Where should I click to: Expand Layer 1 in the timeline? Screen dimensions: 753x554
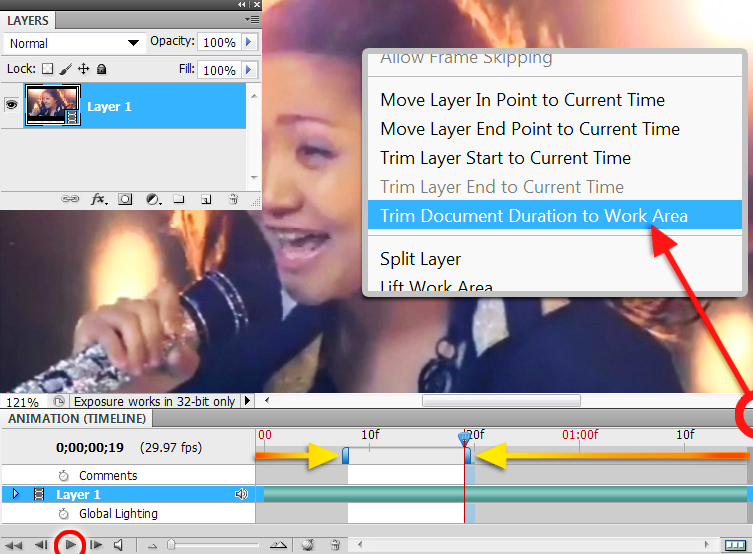pyautogui.click(x=15, y=494)
